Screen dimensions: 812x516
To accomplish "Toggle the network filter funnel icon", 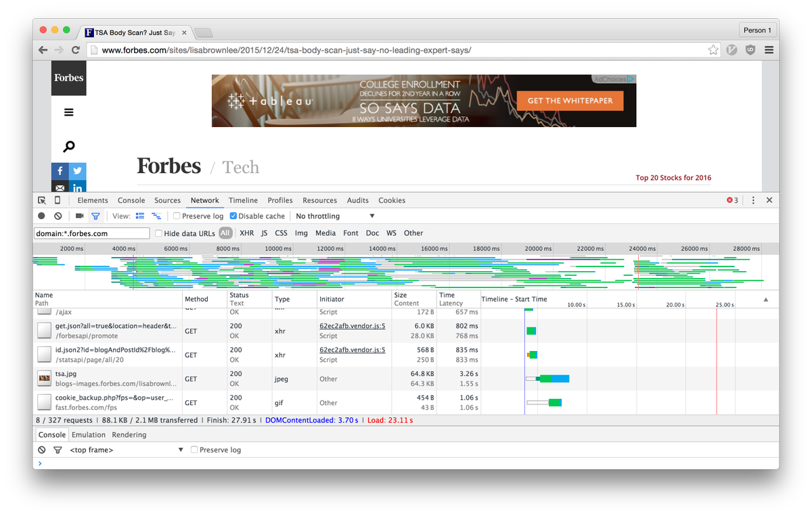I will pos(95,216).
